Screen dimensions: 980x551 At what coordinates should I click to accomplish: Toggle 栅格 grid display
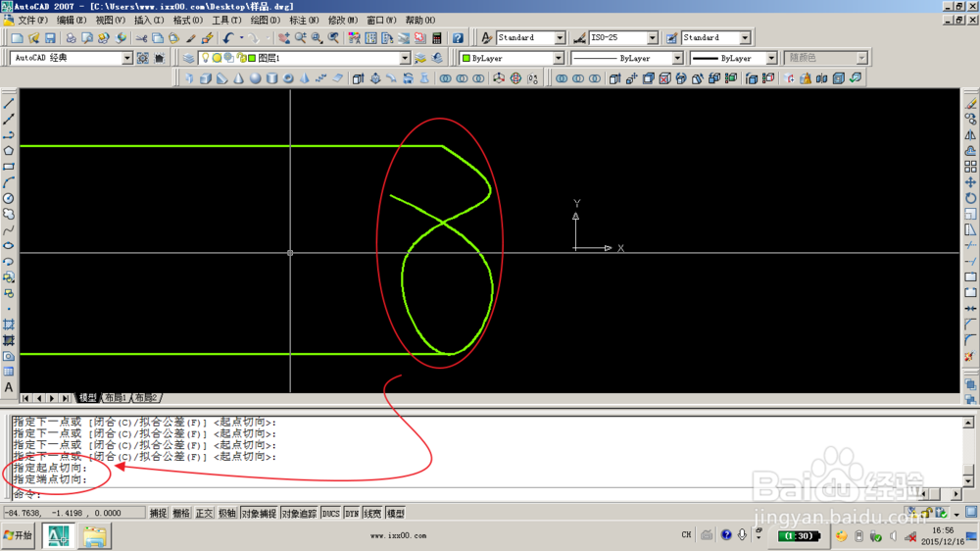point(181,514)
